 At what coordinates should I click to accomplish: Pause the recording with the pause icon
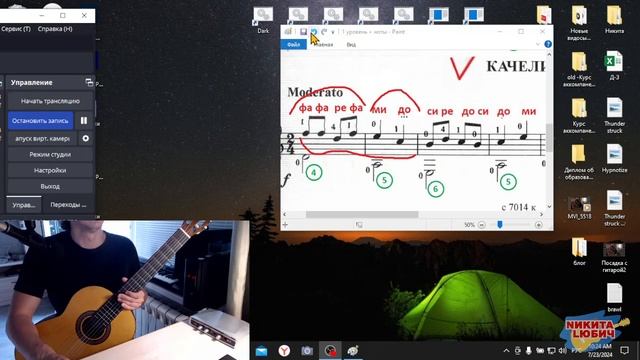[84, 121]
